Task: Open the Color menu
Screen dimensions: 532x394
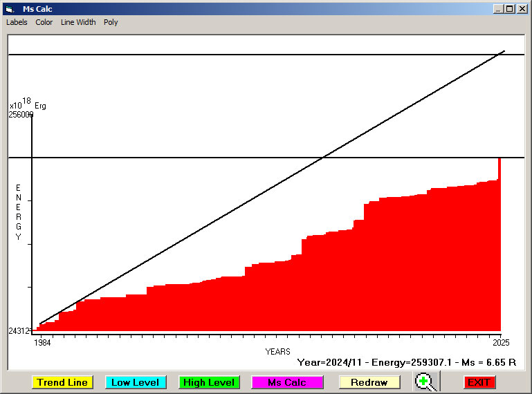Action: 44,22
